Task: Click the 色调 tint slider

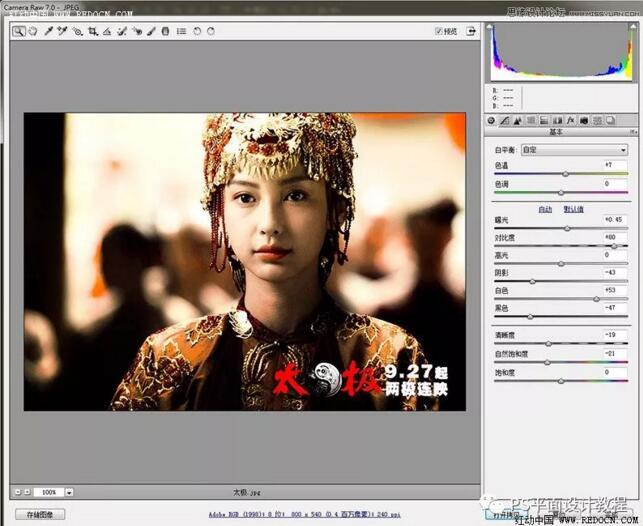Action: 561,193
